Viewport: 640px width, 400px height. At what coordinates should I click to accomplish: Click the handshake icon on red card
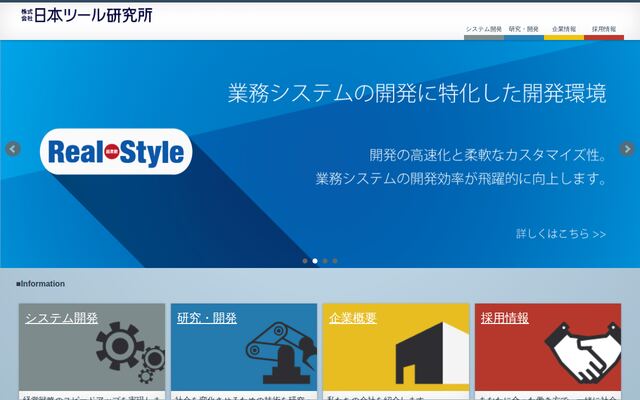pyautogui.click(x=583, y=353)
